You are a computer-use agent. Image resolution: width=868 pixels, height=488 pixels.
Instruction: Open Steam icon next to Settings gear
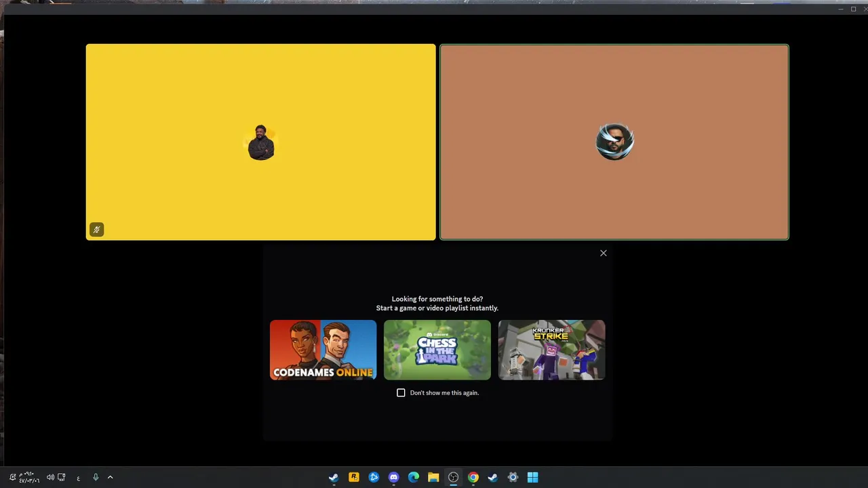pyautogui.click(x=493, y=477)
